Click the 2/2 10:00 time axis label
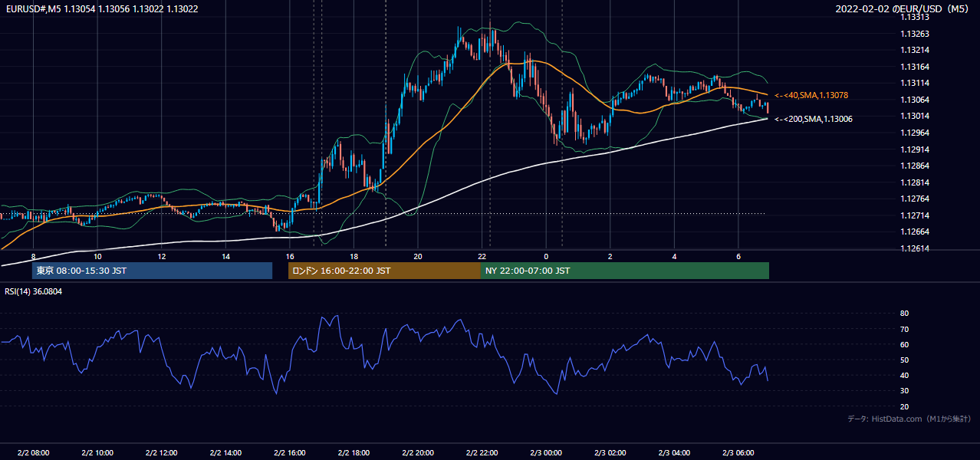This screenshot has width=980, height=460. [97, 452]
